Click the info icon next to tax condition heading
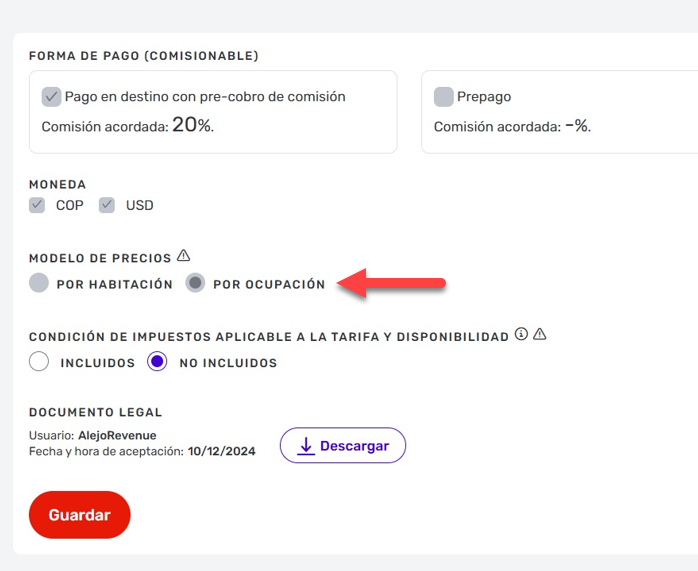This screenshot has width=698, height=571. pyautogui.click(x=521, y=334)
